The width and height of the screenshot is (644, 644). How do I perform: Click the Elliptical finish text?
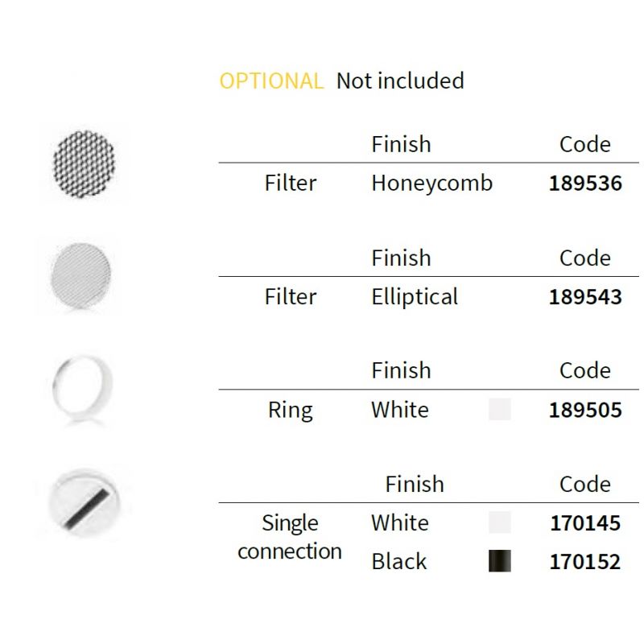click(x=415, y=297)
